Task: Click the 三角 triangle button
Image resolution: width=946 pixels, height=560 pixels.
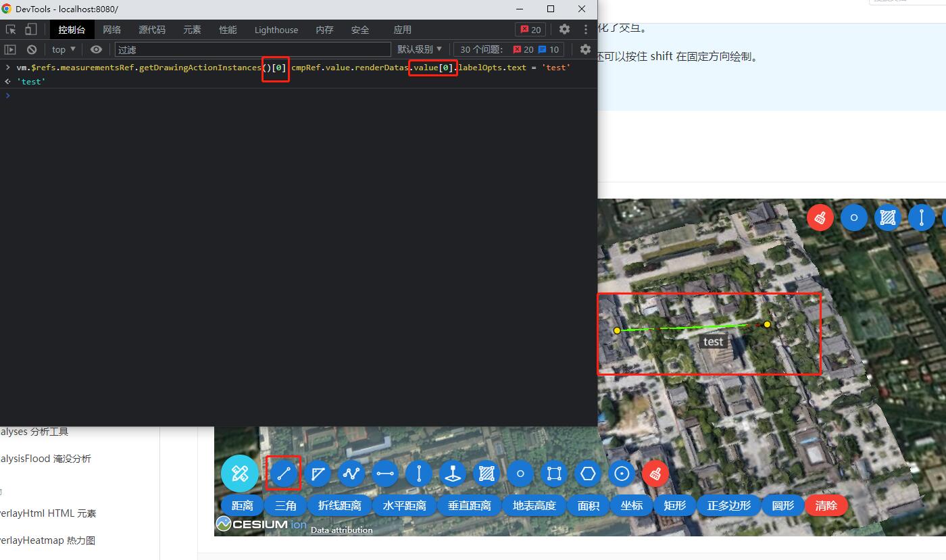Action: [285, 505]
